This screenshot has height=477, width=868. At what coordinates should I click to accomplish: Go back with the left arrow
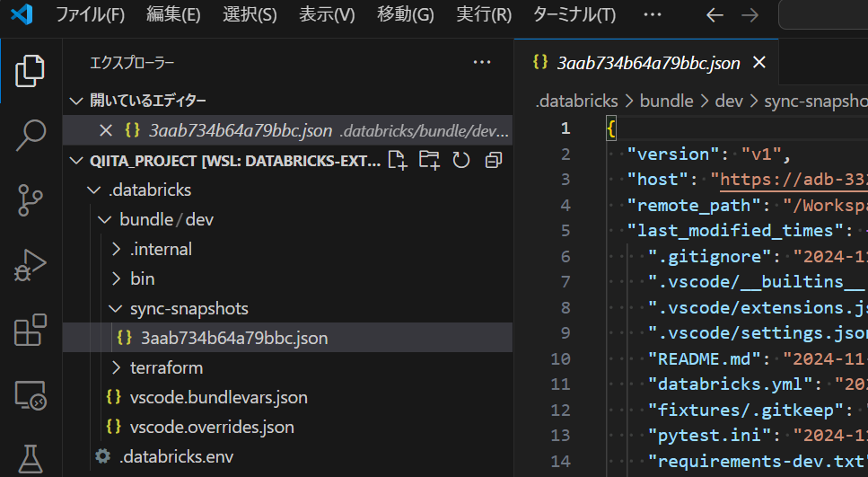coord(715,15)
